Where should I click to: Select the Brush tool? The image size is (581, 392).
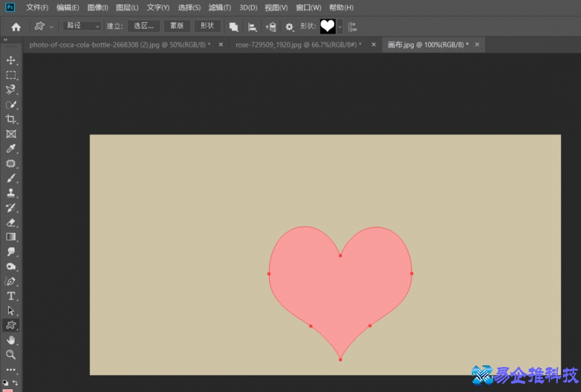[x=11, y=178]
